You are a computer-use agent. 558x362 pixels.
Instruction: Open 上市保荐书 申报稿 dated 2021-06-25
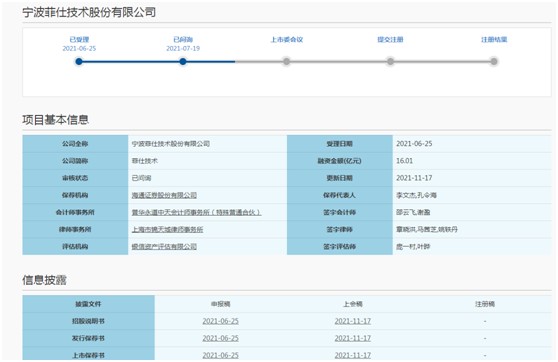tap(220, 355)
